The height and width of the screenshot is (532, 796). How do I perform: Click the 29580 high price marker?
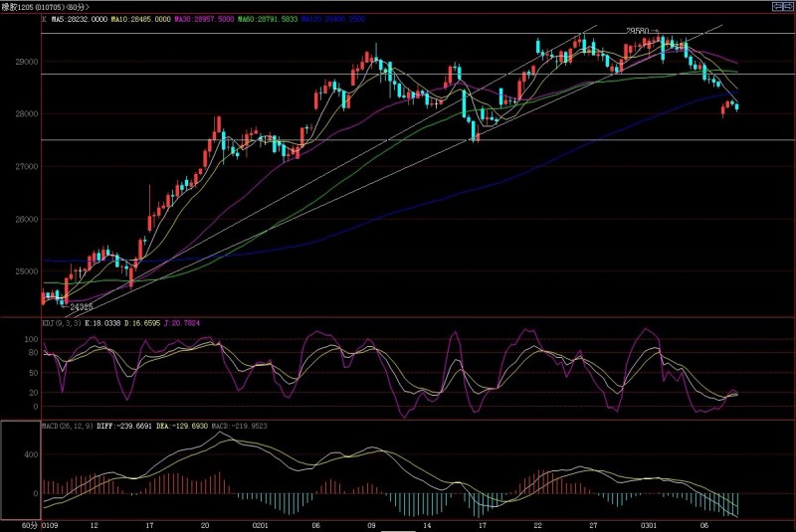(637, 31)
